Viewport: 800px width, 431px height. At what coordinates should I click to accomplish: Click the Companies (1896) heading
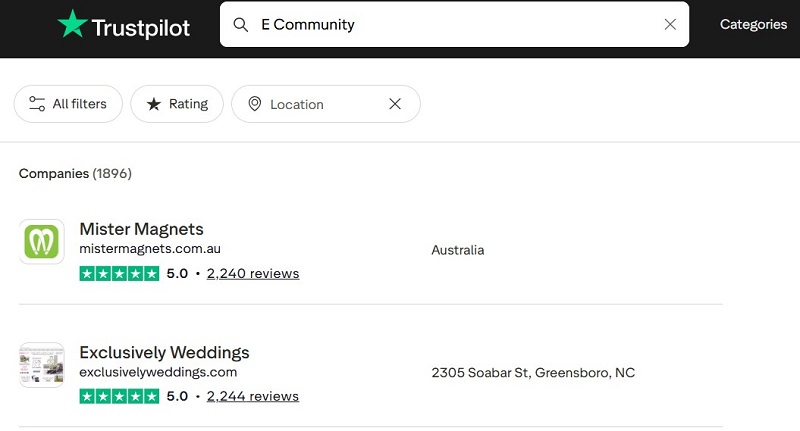coord(75,174)
